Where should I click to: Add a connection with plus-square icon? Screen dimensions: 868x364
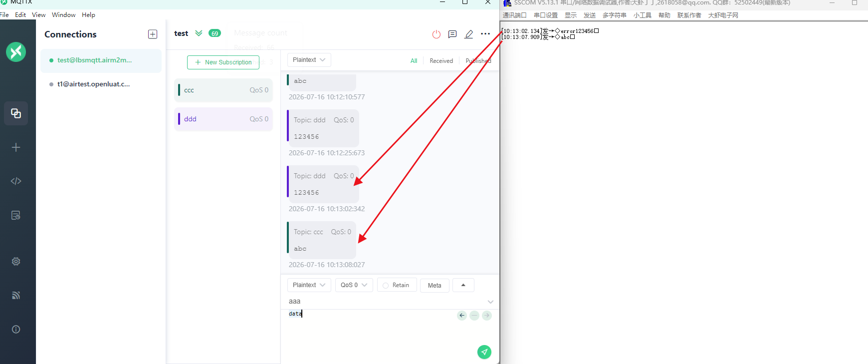coord(153,34)
